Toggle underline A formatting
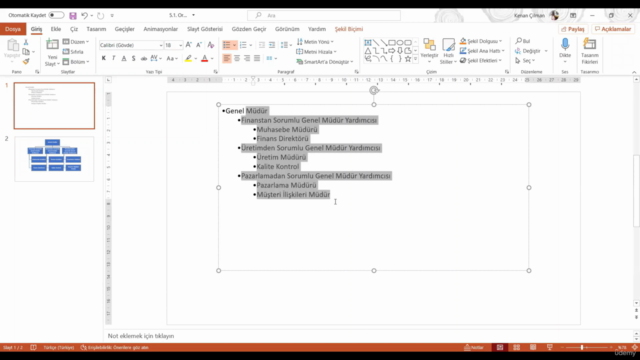Image resolution: width=640 pixels, height=360 pixels. [x=124, y=58]
